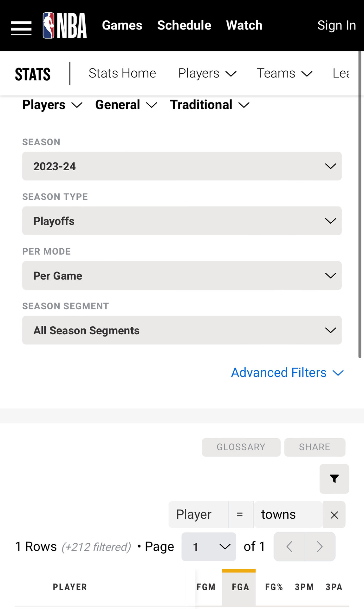The height and width of the screenshot is (609, 364).
Task: Open the Per Mode dropdown
Action: point(182,275)
